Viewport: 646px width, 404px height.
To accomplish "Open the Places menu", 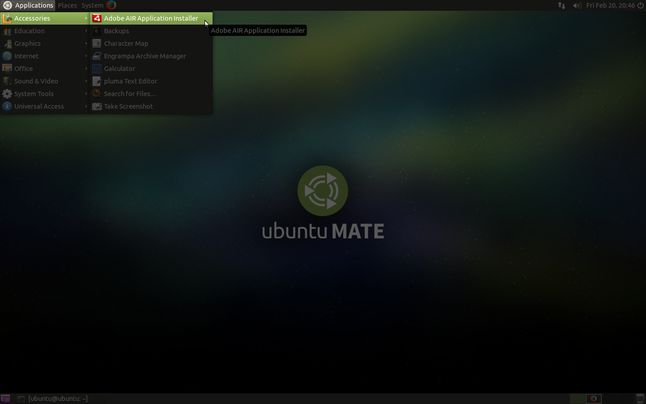I will pos(67,5).
